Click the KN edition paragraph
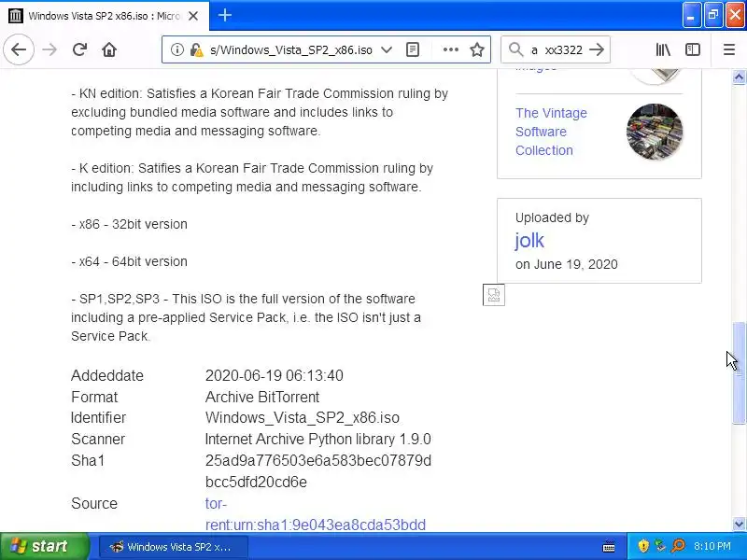The height and width of the screenshot is (560, 747). (260, 112)
